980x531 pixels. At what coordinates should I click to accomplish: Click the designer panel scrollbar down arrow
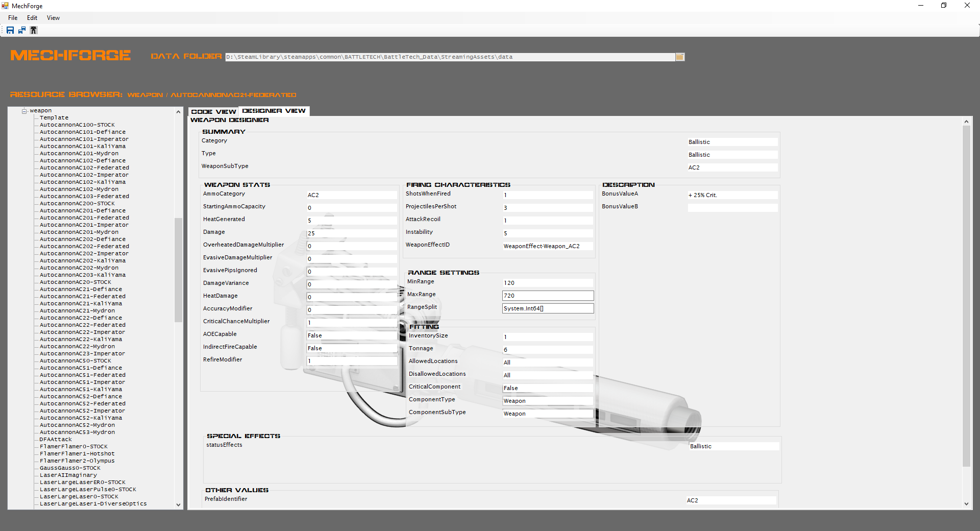click(x=966, y=504)
